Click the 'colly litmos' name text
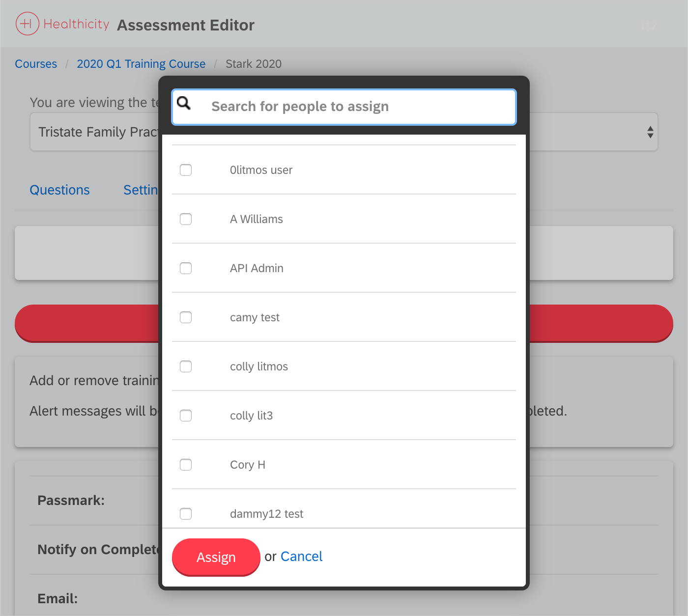Viewport: 688px width, 616px height. [259, 366]
